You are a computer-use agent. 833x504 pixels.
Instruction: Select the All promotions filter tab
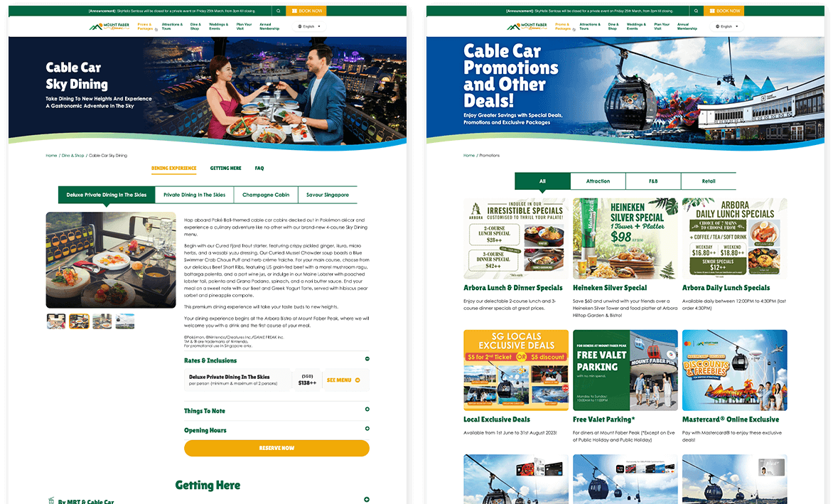[542, 181]
